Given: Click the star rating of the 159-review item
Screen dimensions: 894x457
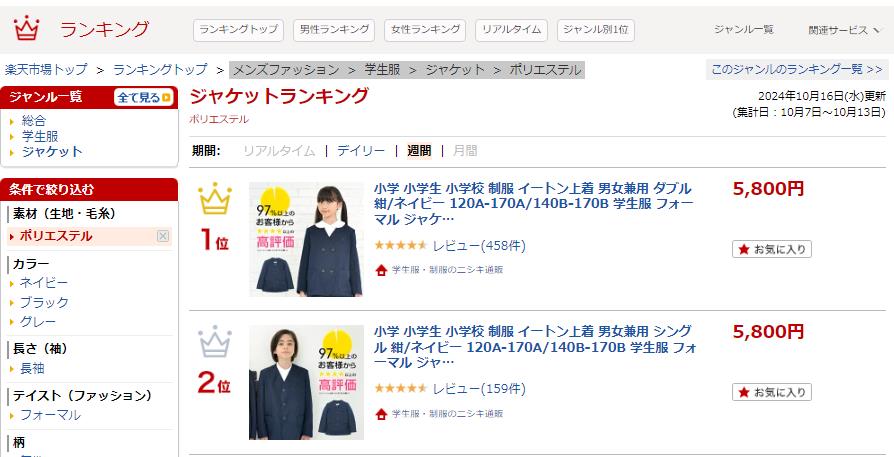Looking at the screenshot, I should [x=400, y=389].
